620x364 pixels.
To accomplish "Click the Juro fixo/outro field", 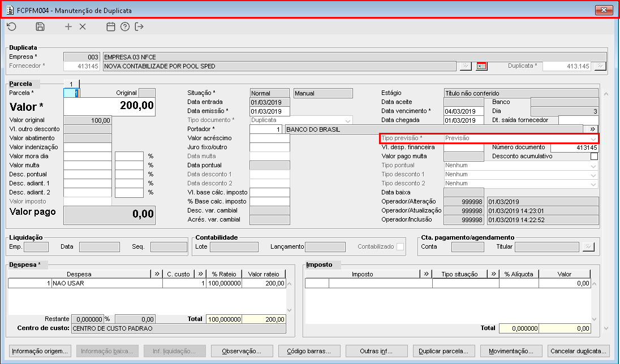I will [270, 148].
